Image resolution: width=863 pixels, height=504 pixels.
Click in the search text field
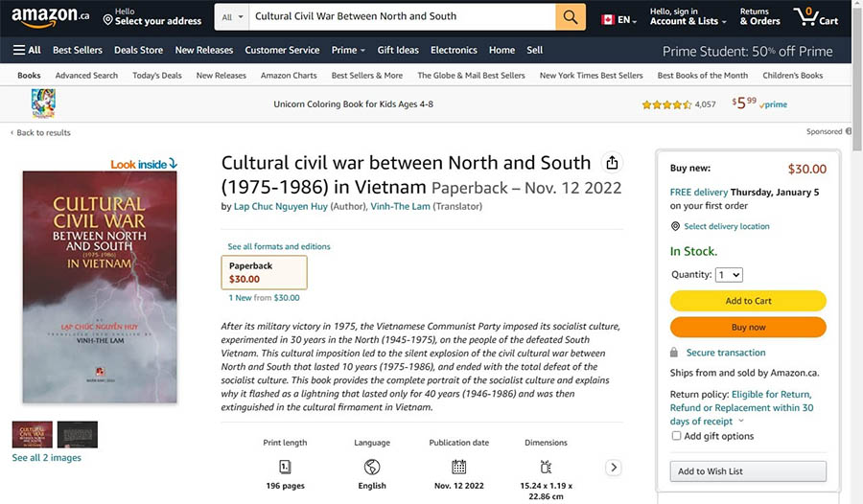(x=403, y=17)
